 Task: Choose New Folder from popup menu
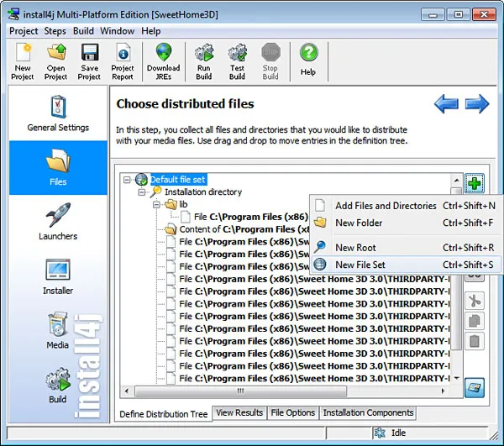pyautogui.click(x=406, y=223)
